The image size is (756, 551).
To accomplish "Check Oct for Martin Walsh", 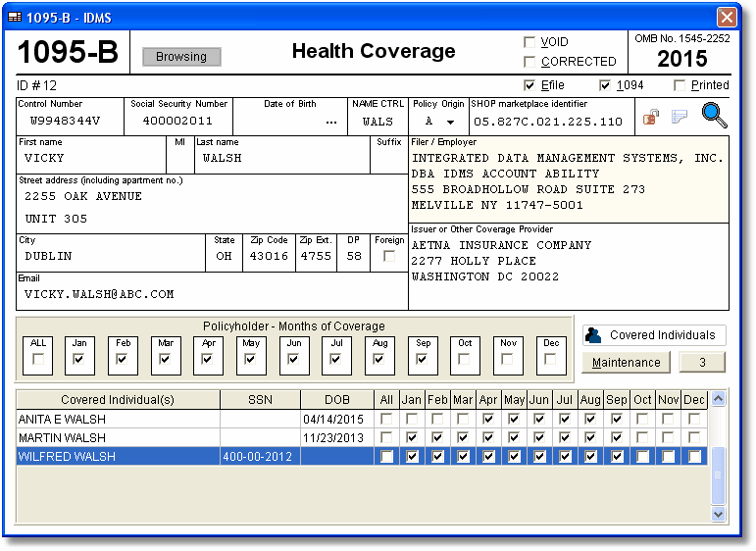I will tap(642, 437).
